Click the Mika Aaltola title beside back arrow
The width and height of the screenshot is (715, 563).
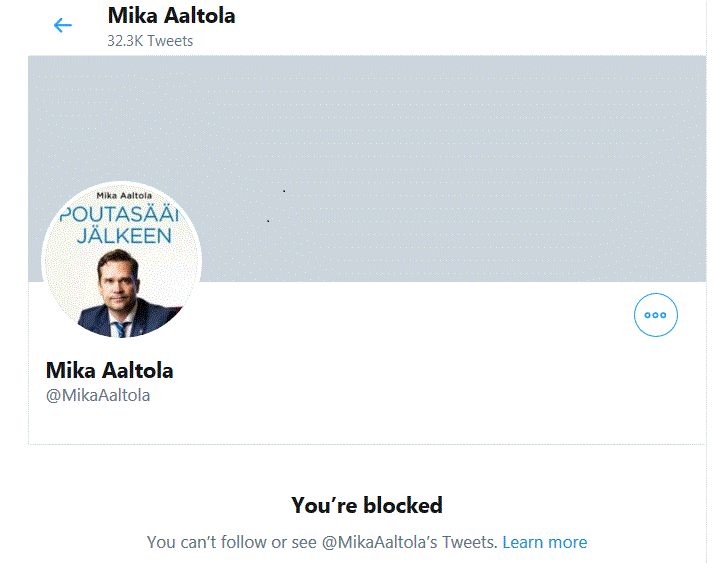tap(171, 16)
